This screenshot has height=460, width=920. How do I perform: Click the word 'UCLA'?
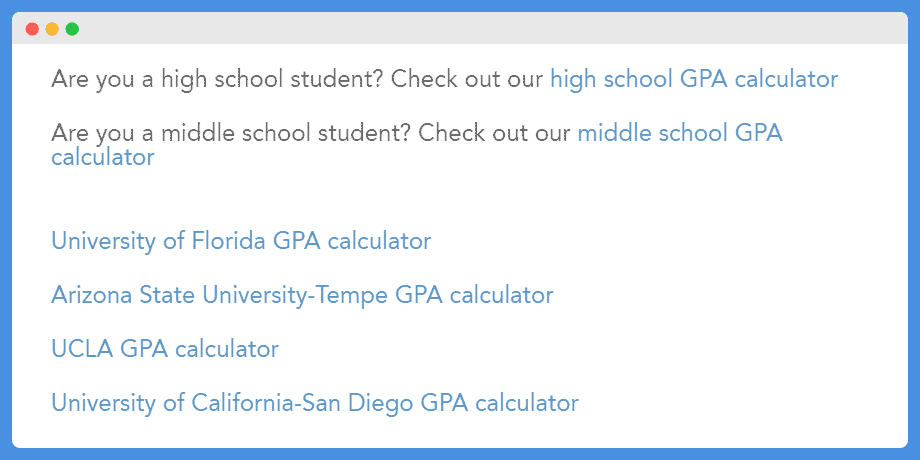click(82, 349)
